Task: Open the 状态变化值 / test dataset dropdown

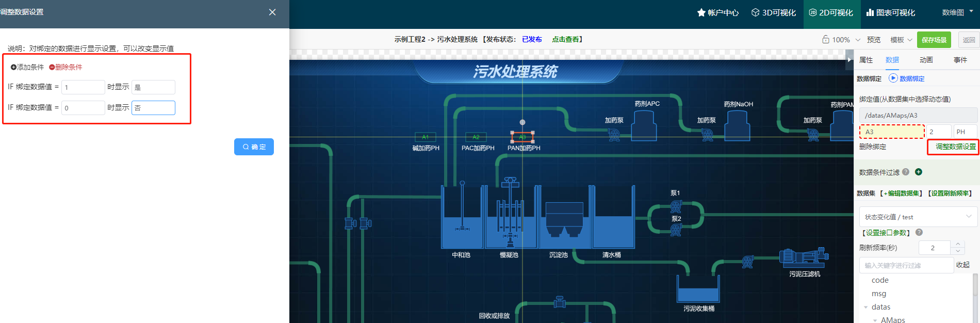Action: pos(918,217)
